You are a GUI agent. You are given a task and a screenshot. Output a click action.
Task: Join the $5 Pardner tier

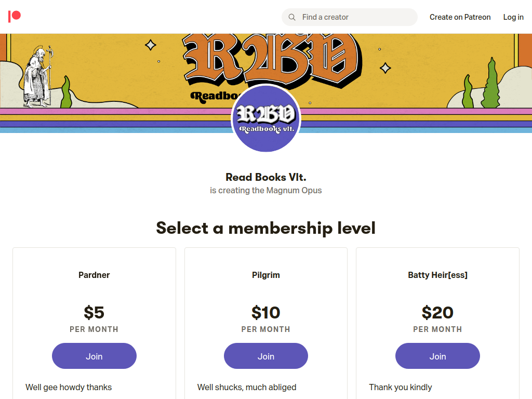95,356
